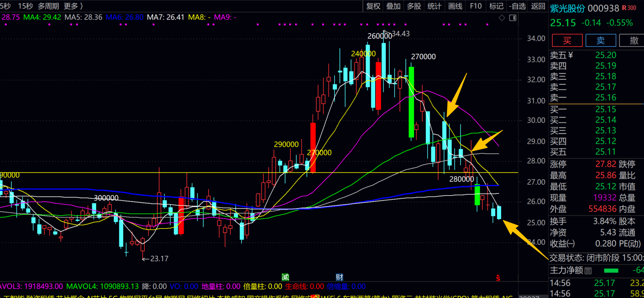Click the 买二 price 25.14
The height and width of the screenshot is (298, 644).
click(606, 120)
